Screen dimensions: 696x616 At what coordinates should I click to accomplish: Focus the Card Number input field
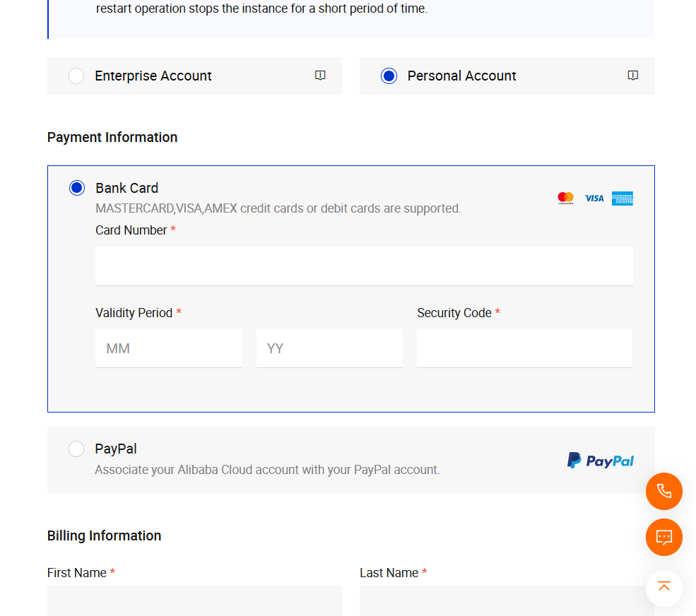(364, 266)
